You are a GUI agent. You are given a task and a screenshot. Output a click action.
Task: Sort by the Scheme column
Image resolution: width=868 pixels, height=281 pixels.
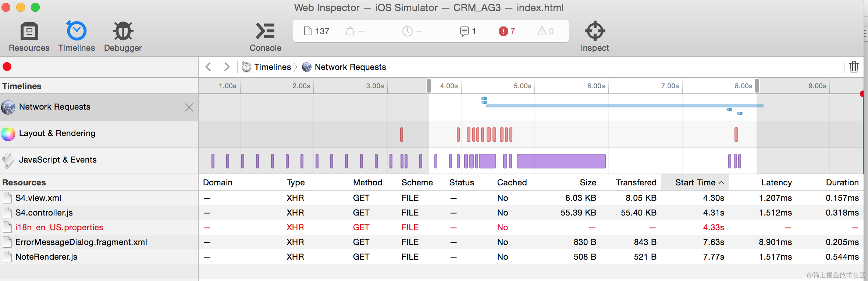pyautogui.click(x=417, y=182)
